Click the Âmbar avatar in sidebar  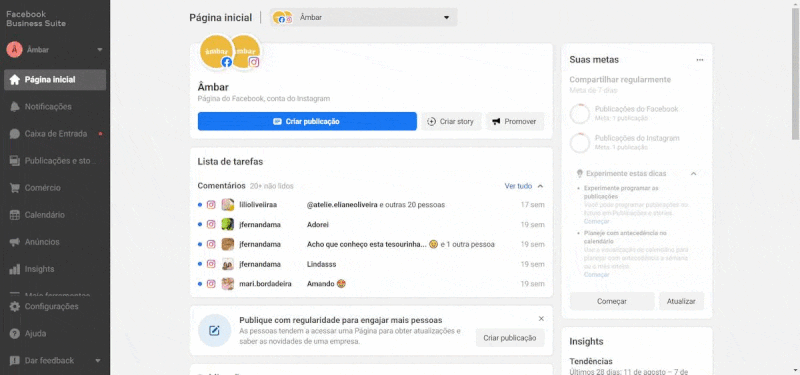(x=14, y=49)
